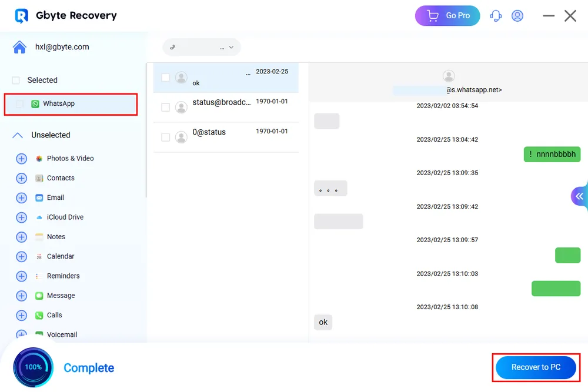Viewport: 588px width, 392px height.
Task: Click the Contacts category icon
Action: pyautogui.click(x=39, y=178)
